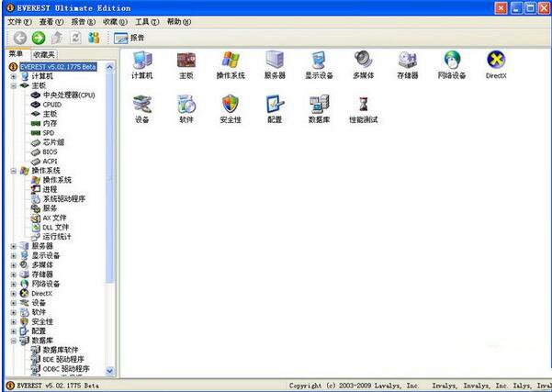
Task: Open the 文件 menu
Action: tap(19, 22)
